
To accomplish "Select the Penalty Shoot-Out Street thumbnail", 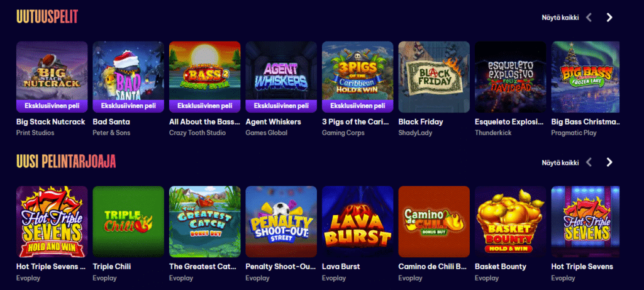I will tap(281, 222).
